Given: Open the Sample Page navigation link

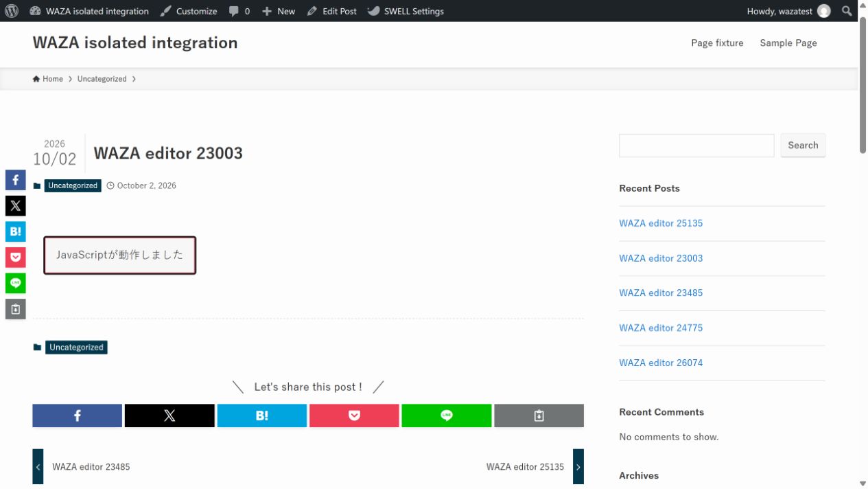Looking at the screenshot, I should (788, 43).
